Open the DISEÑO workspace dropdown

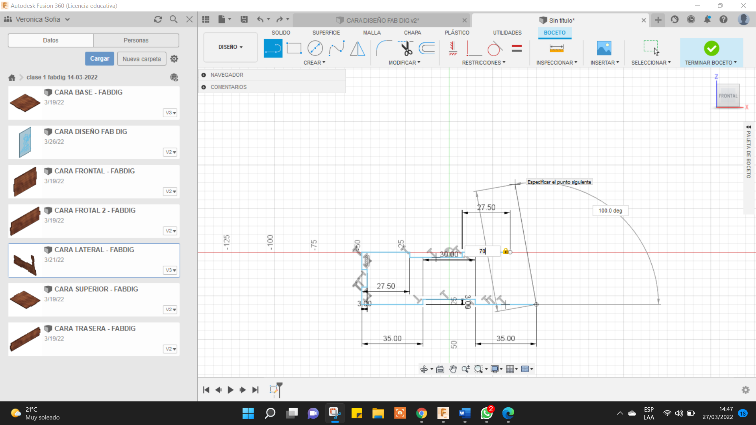pos(230,47)
